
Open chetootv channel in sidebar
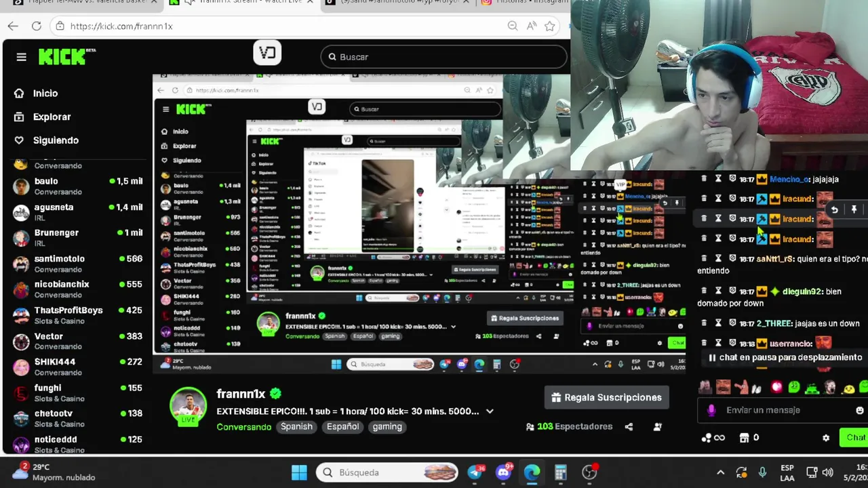click(78, 419)
